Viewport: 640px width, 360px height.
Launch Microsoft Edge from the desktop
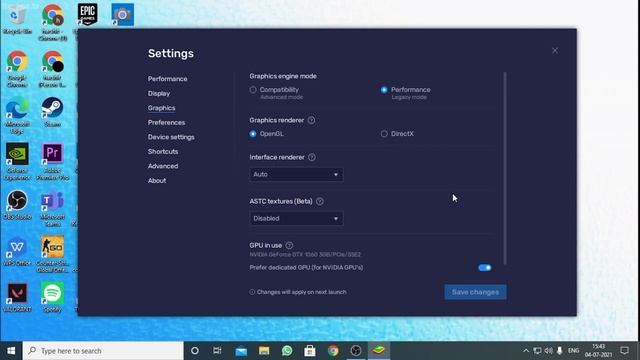[17, 116]
